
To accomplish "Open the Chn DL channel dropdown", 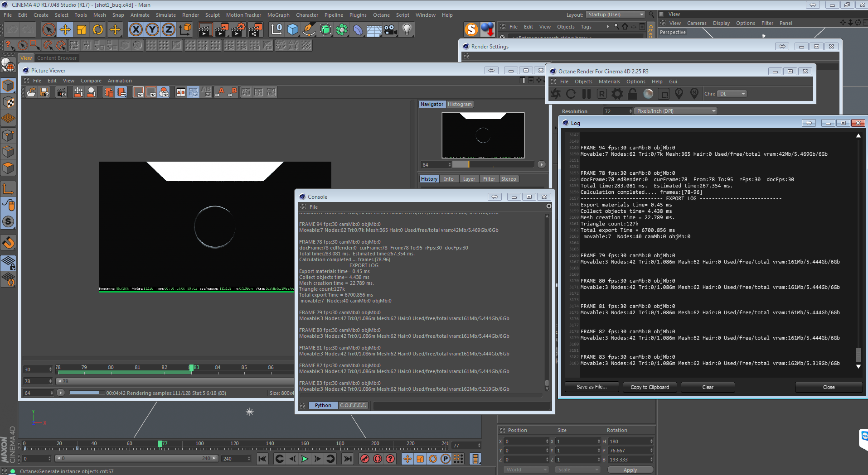I will (x=732, y=94).
